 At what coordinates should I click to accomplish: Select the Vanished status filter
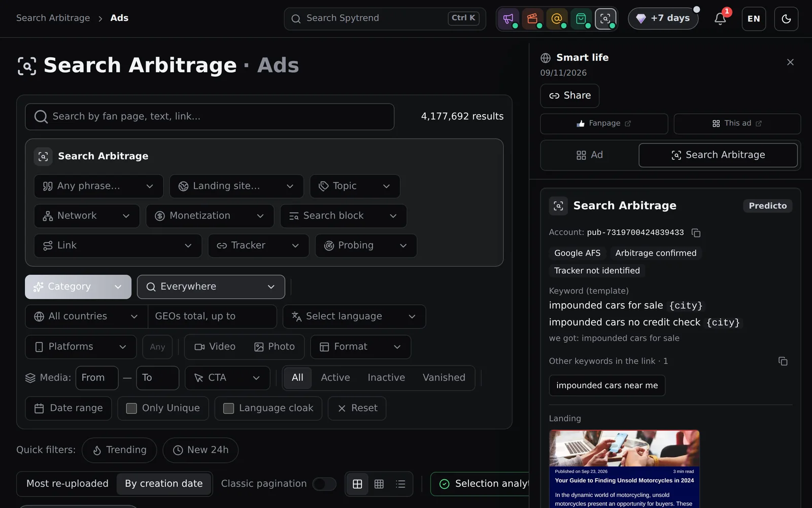tap(444, 378)
